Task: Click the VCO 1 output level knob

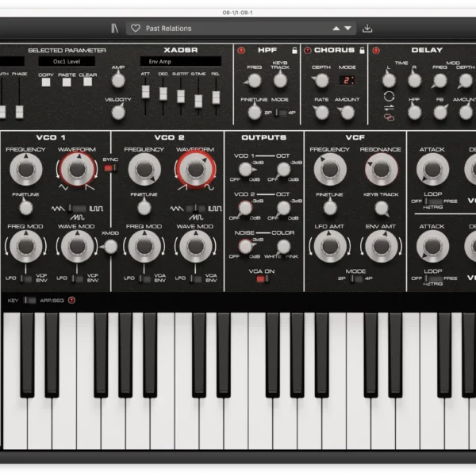Action: pyautogui.click(x=245, y=170)
